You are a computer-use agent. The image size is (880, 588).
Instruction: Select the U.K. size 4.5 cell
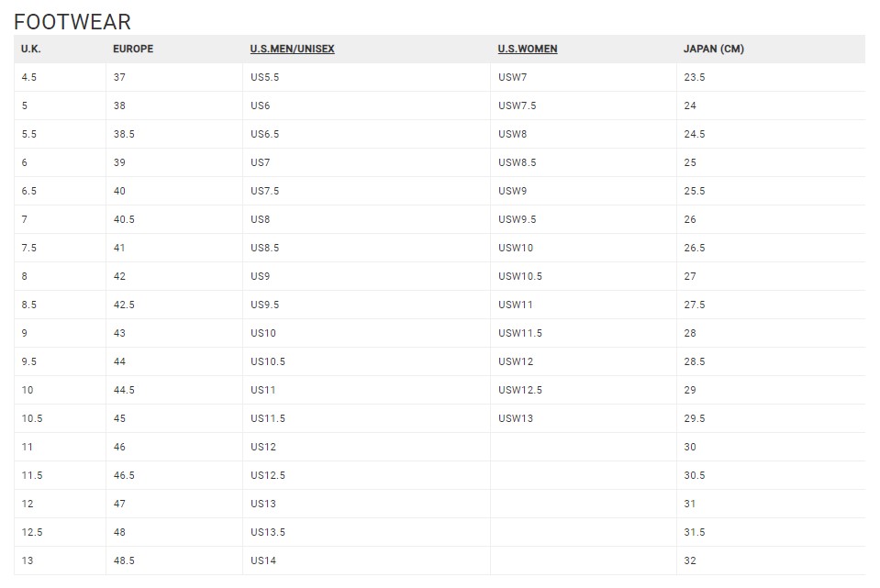(30, 78)
